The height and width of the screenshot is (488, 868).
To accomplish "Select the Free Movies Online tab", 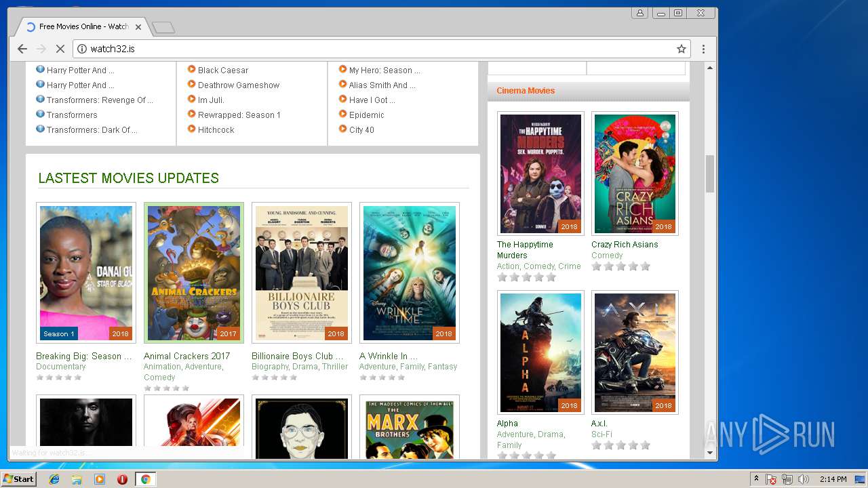I will coord(83,26).
